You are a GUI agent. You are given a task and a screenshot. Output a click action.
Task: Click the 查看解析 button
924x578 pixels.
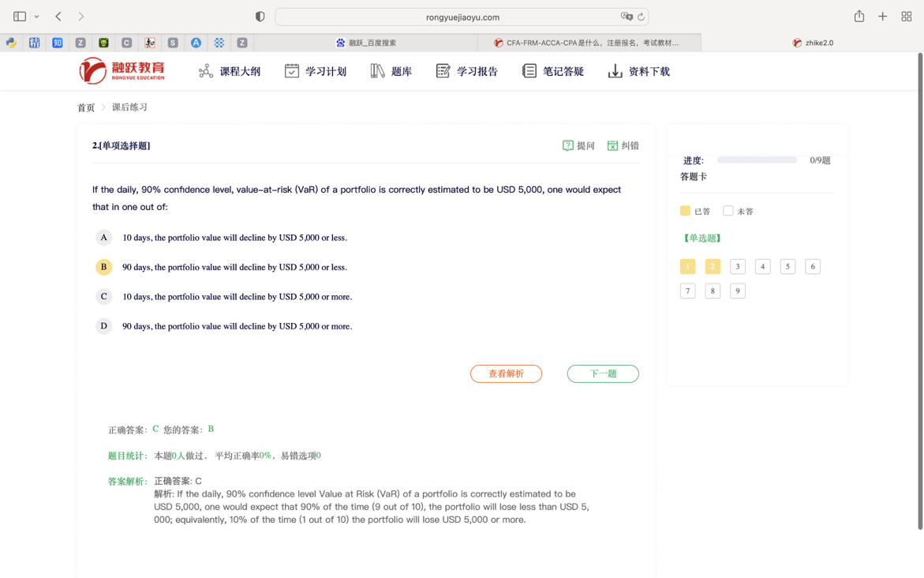click(506, 373)
